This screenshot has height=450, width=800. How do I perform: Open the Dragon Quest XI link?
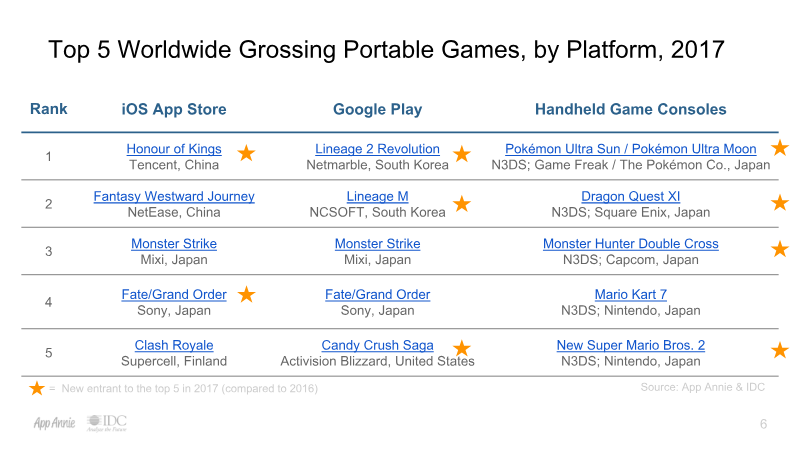[x=630, y=196]
